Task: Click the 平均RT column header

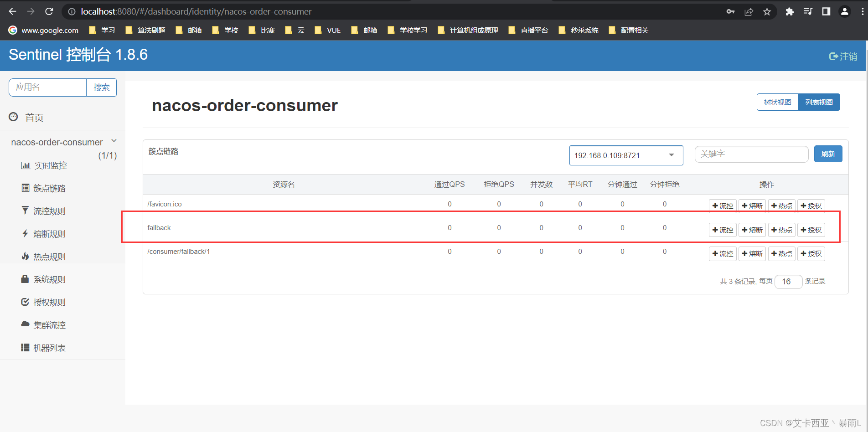Action: click(580, 185)
